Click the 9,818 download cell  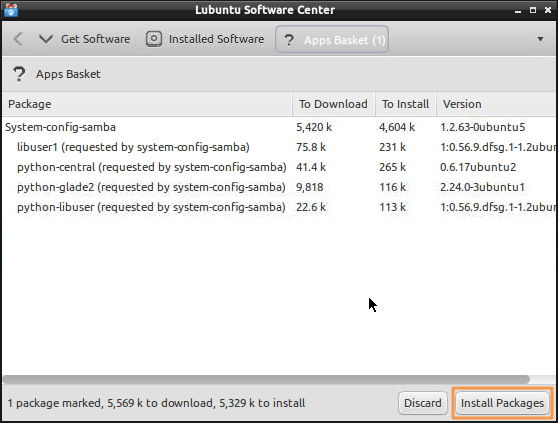[x=310, y=187]
